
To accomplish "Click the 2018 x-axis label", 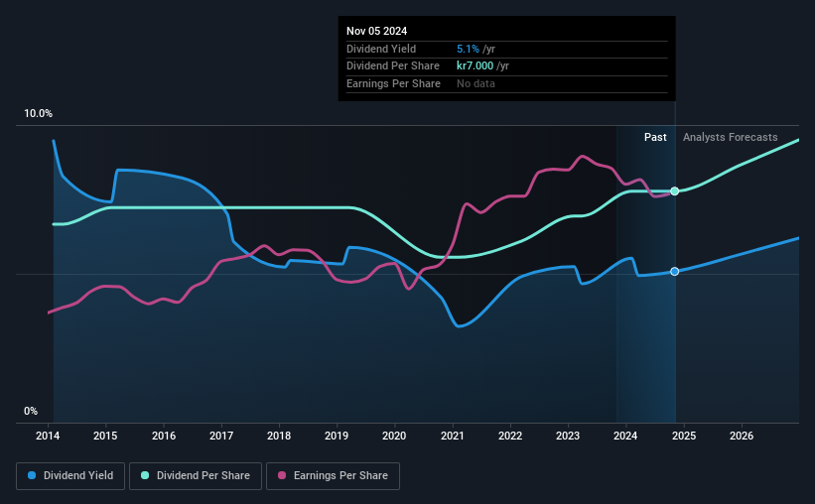I will [x=279, y=436].
